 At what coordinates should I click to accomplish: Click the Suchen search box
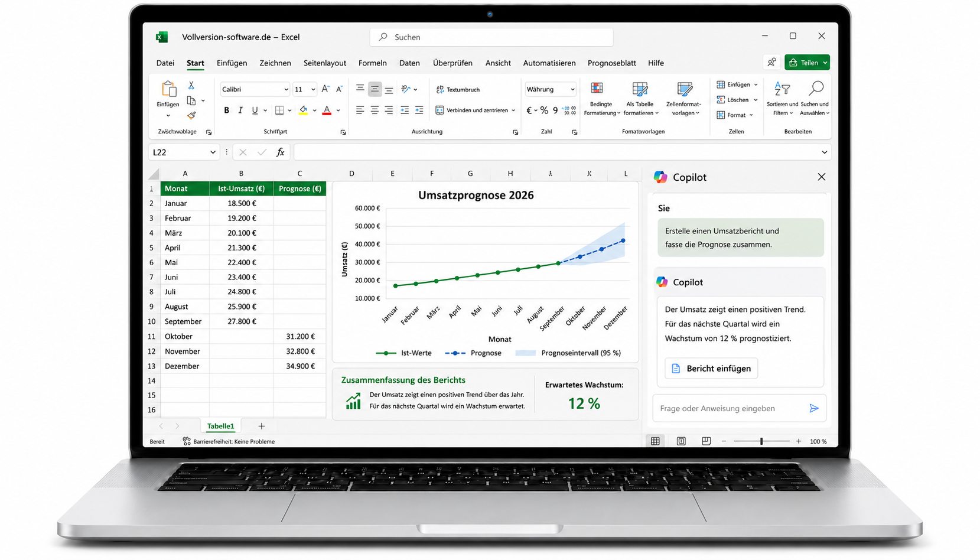[491, 37]
